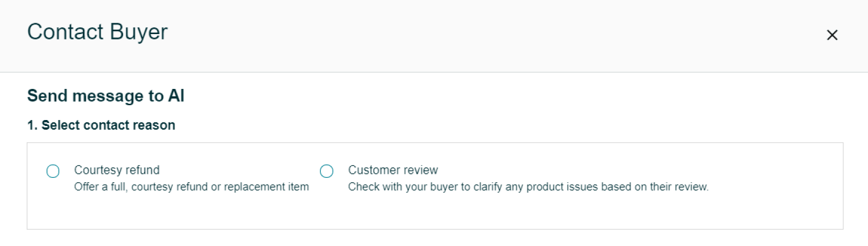Select the Courtesy refund radio button
This screenshot has width=868, height=246.
pyautogui.click(x=53, y=171)
